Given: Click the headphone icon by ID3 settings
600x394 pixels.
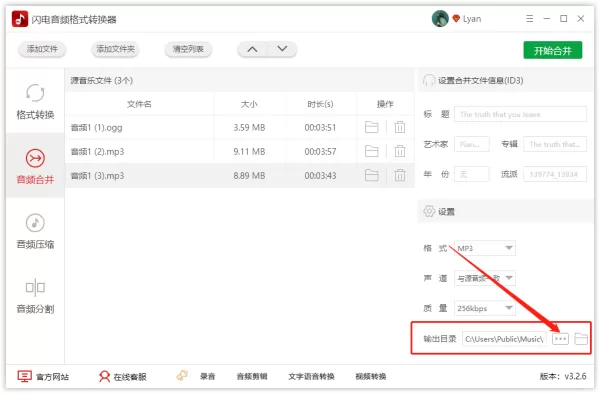Looking at the screenshot, I should (x=429, y=80).
